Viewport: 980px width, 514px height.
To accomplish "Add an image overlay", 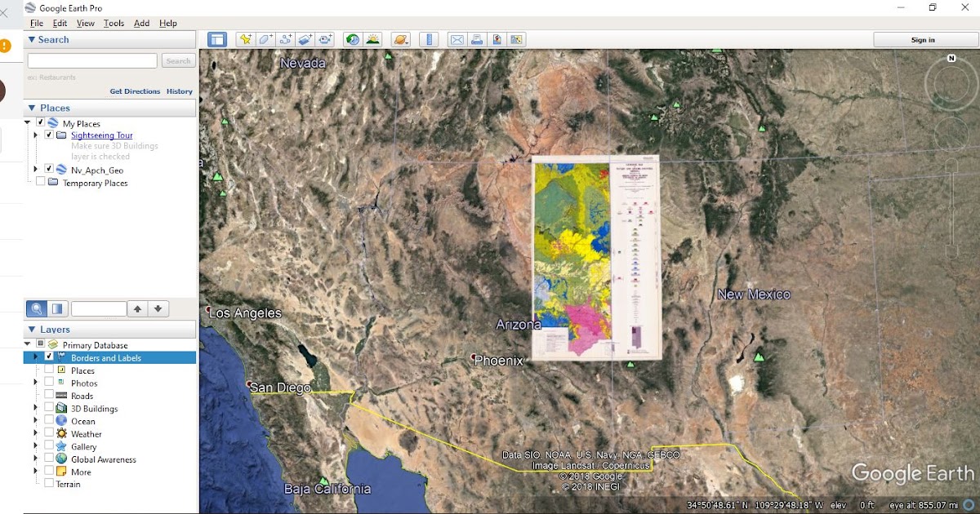I will click(306, 38).
